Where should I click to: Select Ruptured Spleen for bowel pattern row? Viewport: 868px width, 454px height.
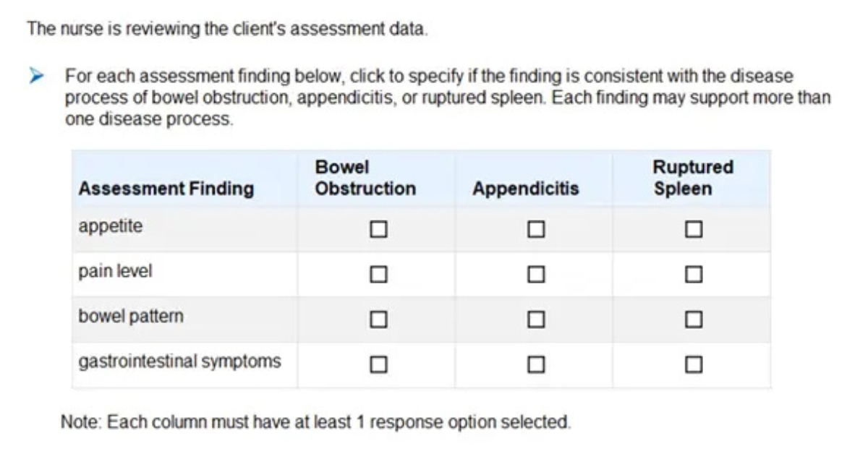(694, 319)
